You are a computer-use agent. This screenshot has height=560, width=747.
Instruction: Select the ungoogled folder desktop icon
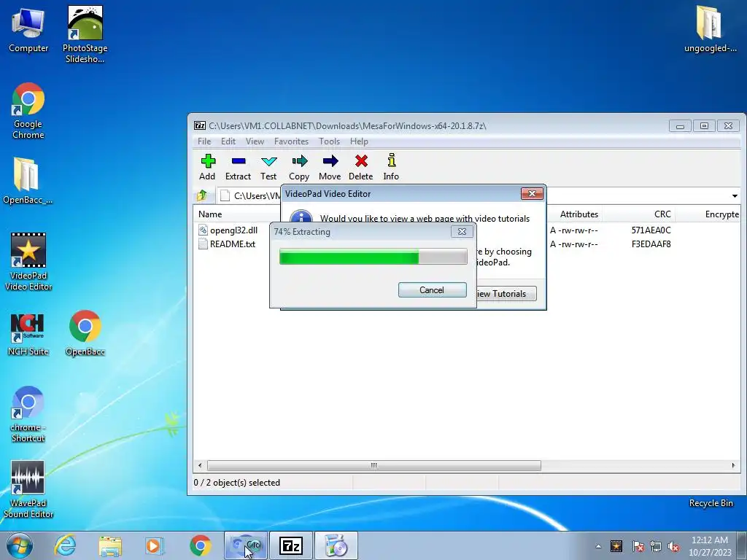tap(710, 28)
